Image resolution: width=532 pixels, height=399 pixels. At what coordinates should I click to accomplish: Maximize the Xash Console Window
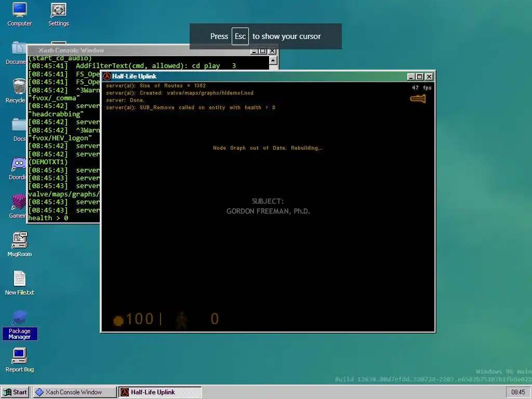pyautogui.click(x=262, y=51)
